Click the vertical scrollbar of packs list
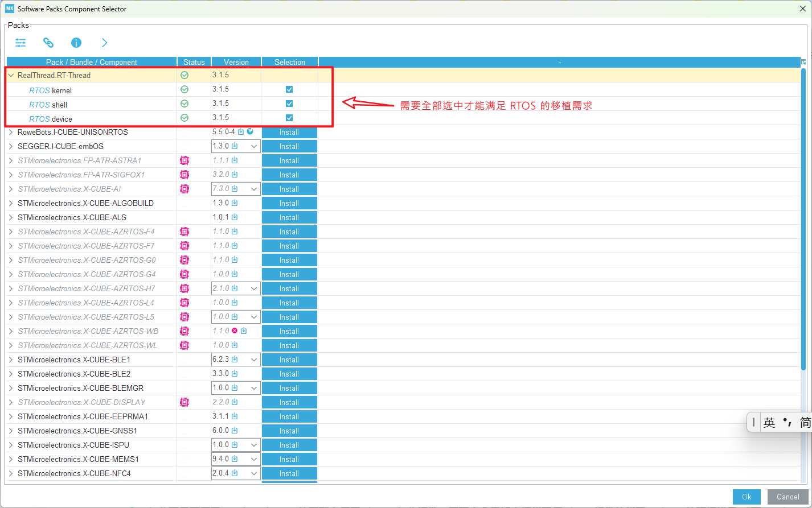The width and height of the screenshot is (812, 508). click(803, 219)
